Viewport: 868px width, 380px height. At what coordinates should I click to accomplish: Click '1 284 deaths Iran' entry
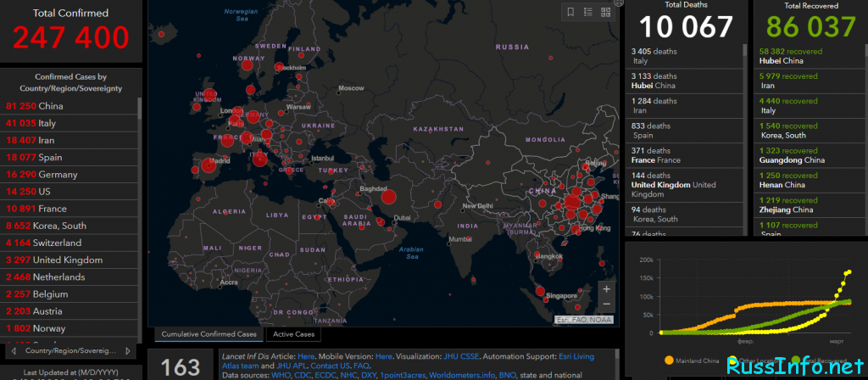click(x=684, y=106)
